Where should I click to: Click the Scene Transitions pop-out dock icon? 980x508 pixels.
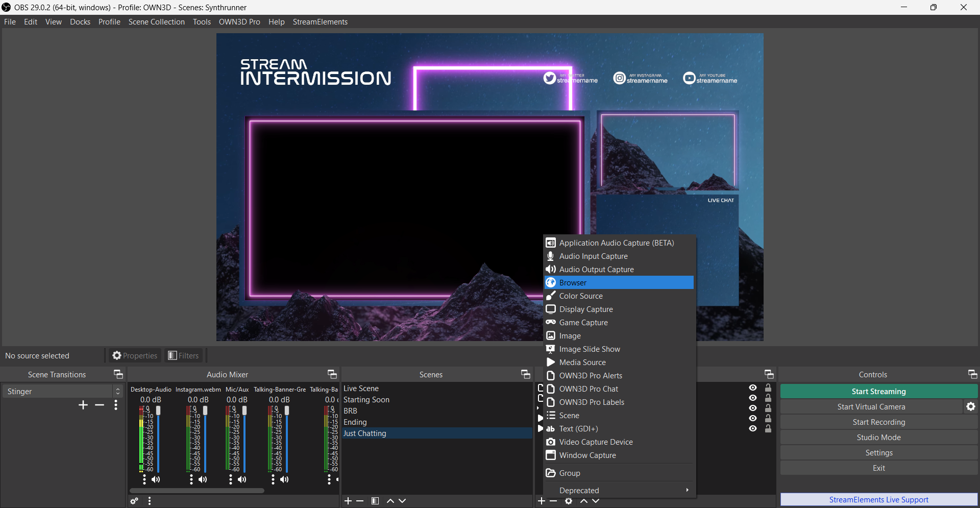pos(118,374)
